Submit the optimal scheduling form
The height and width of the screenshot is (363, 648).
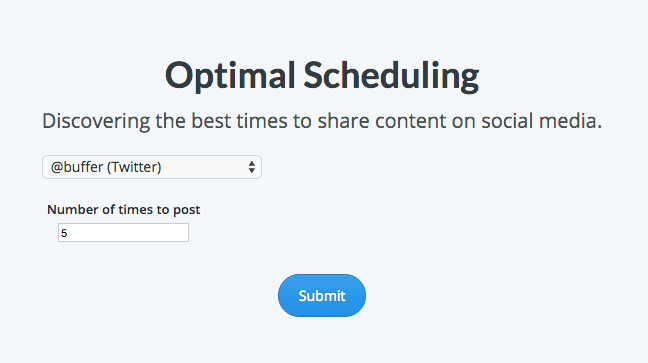click(322, 296)
